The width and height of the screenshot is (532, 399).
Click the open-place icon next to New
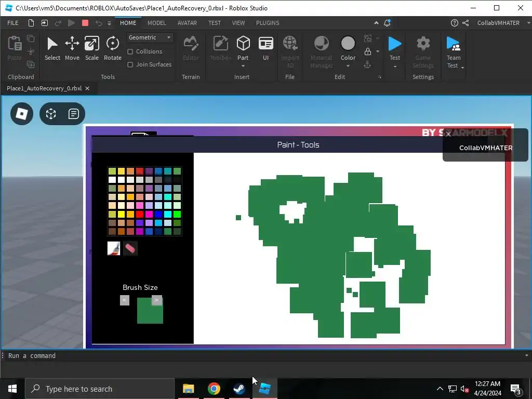coord(45,23)
